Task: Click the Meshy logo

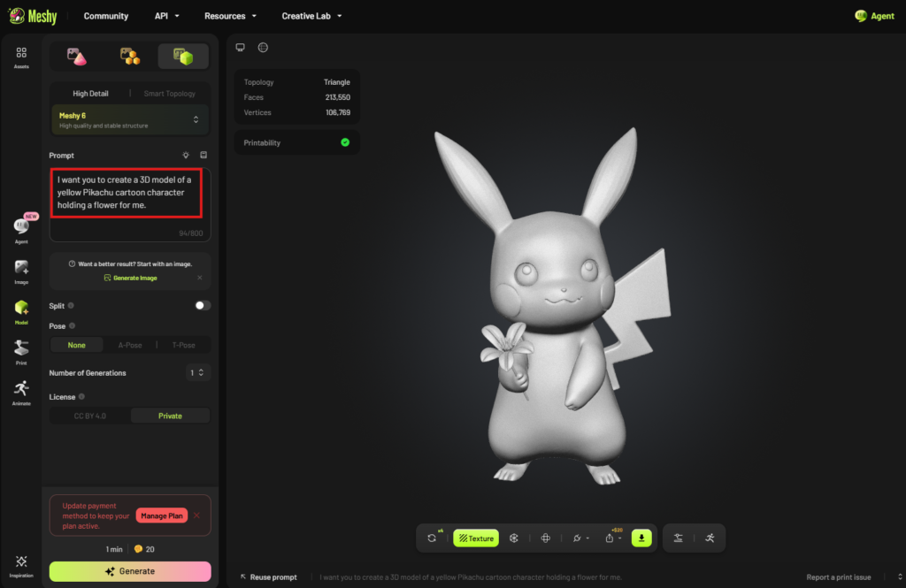Action: point(33,16)
